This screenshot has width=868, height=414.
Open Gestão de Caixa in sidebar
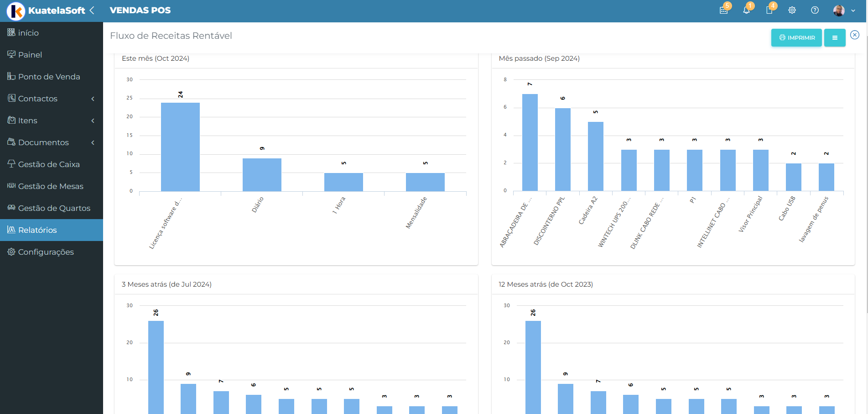click(49, 164)
